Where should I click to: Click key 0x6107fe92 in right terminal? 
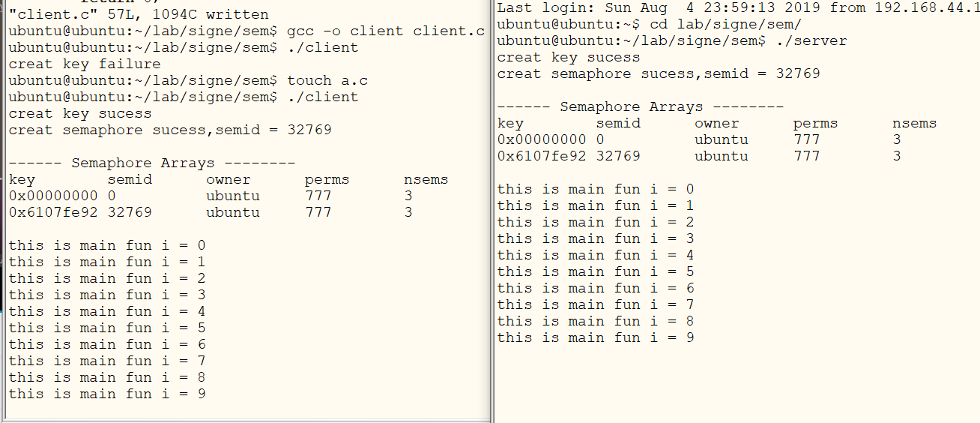click(542, 157)
